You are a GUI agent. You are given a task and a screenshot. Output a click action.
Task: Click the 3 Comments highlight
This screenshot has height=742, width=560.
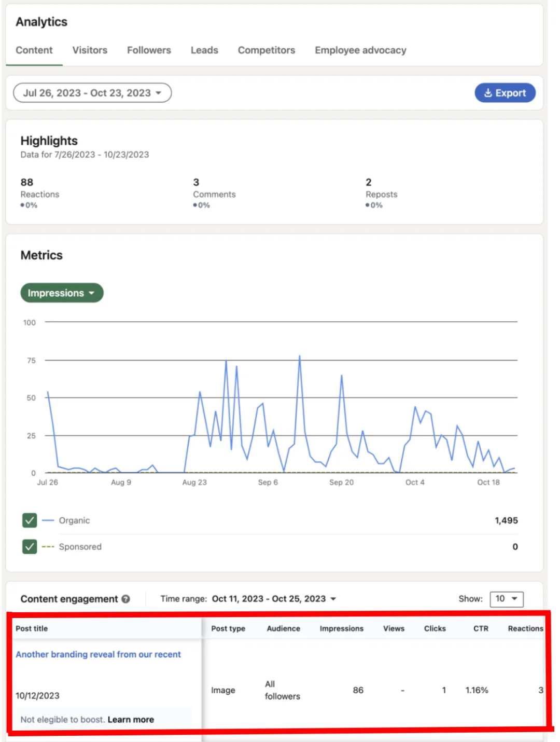click(214, 193)
